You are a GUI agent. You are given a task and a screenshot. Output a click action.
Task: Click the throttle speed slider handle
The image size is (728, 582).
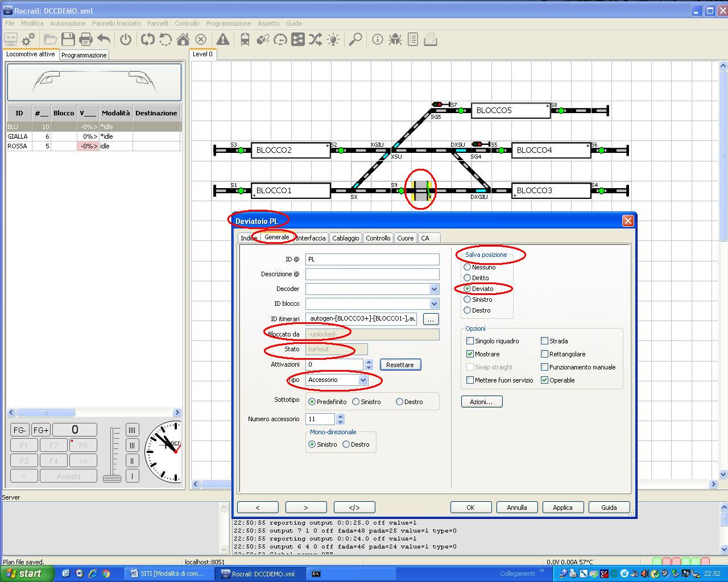tap(112, 478)
